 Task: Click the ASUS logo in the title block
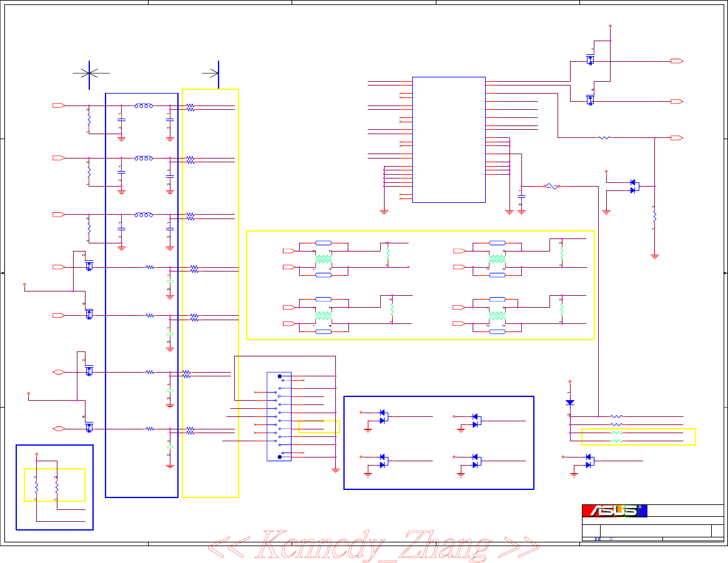tap(614, 511)
